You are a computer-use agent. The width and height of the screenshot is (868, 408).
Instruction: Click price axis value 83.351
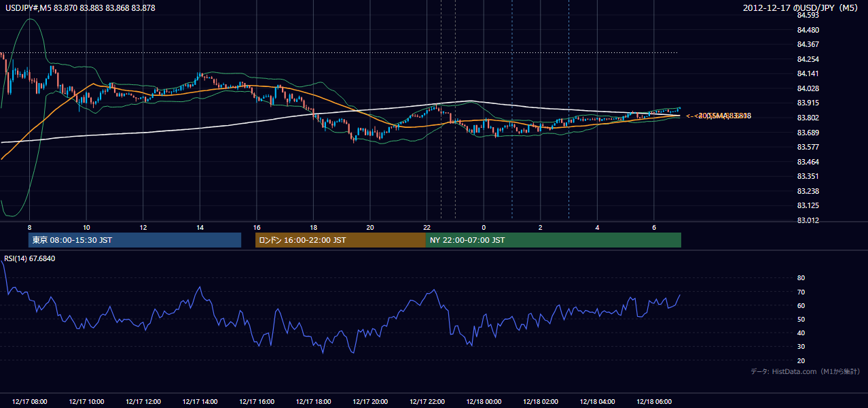coord(808,176)
